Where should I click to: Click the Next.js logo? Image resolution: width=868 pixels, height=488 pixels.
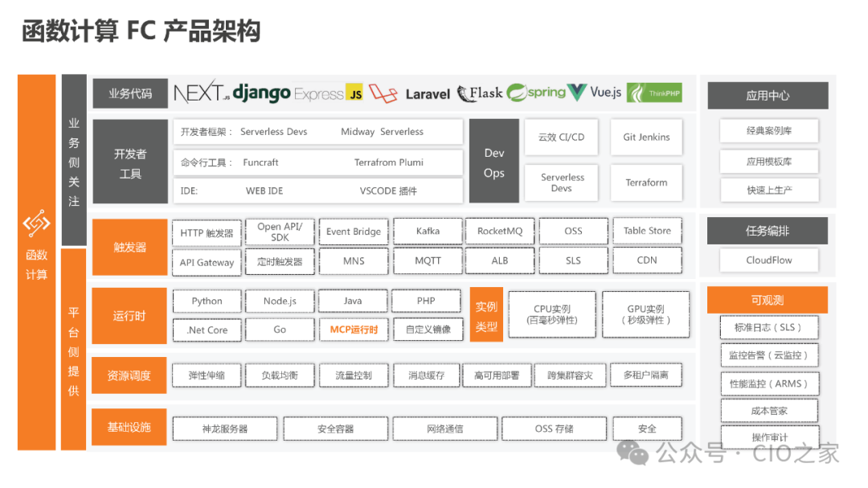point(202,92)
